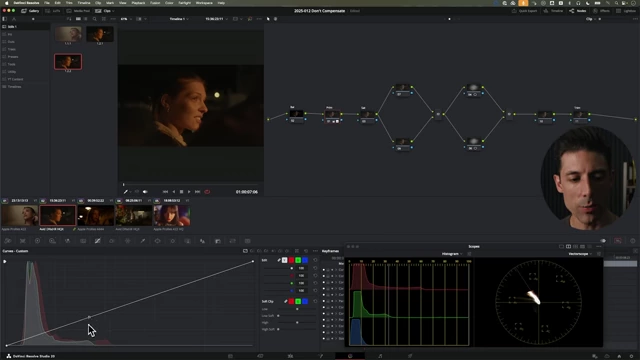Open the Playback menu
This screenshot has width=640, height=360.
pos(138,3)
